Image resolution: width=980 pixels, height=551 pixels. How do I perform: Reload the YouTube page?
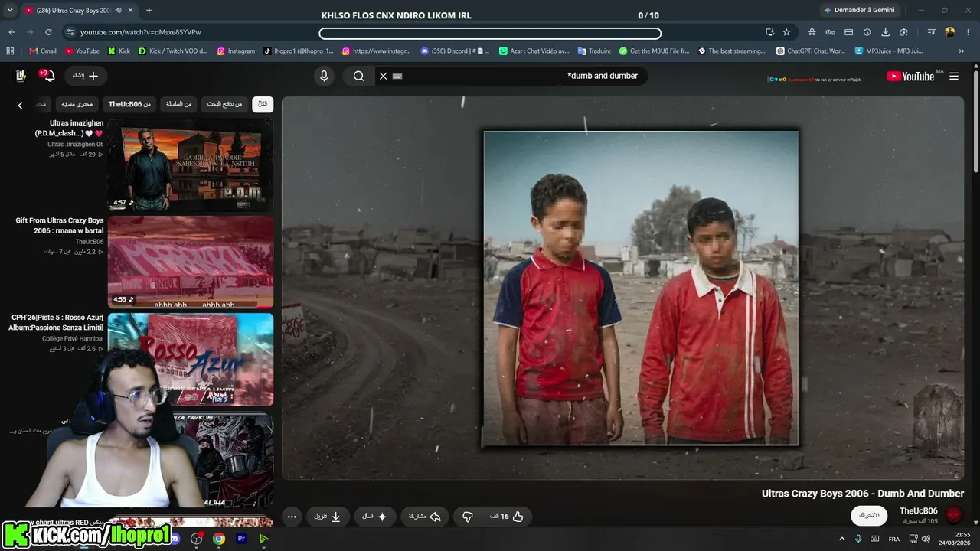click(48, 32)
